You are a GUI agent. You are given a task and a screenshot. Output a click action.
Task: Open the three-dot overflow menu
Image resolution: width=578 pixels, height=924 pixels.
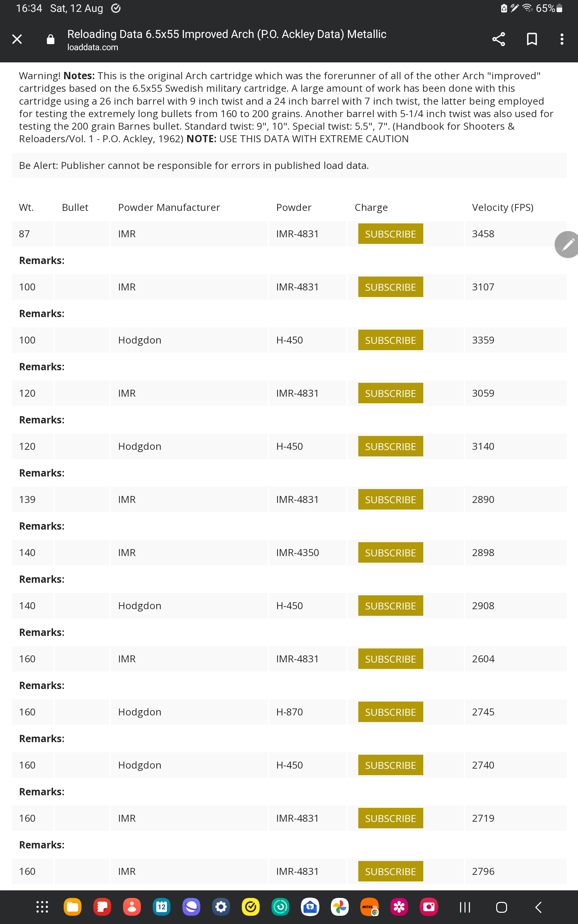click(x=562, y=39)
